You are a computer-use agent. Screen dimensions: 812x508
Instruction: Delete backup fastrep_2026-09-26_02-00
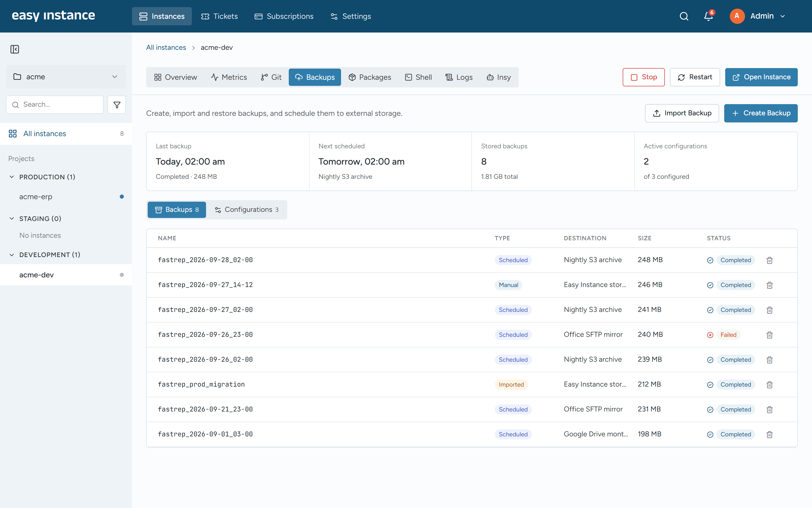pyautogui.click(x=770, y=359)
